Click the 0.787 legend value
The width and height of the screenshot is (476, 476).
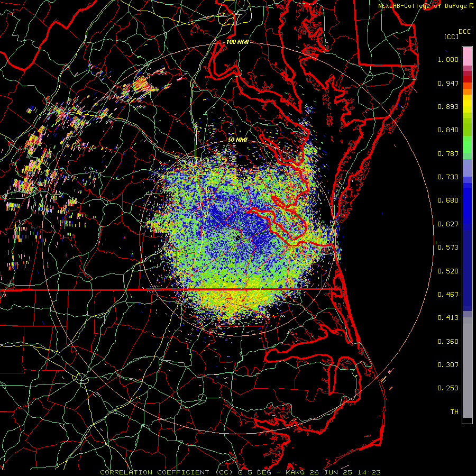tap(448, 153)
